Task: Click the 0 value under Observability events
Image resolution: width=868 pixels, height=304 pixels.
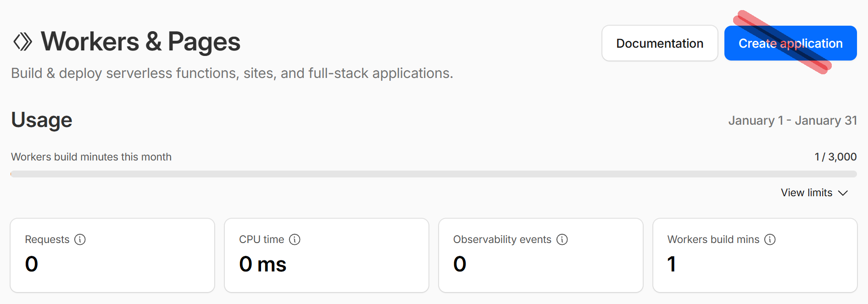Action: [460, 264]
